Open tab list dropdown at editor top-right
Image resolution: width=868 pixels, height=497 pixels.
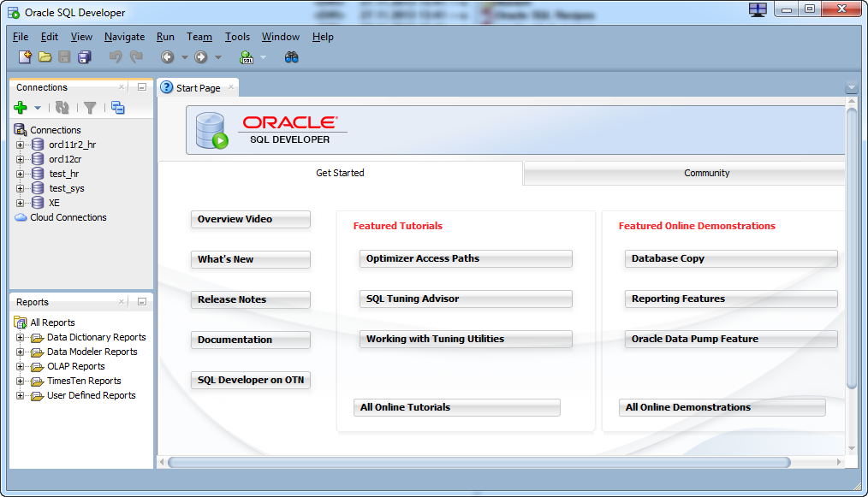pos(852,87)
